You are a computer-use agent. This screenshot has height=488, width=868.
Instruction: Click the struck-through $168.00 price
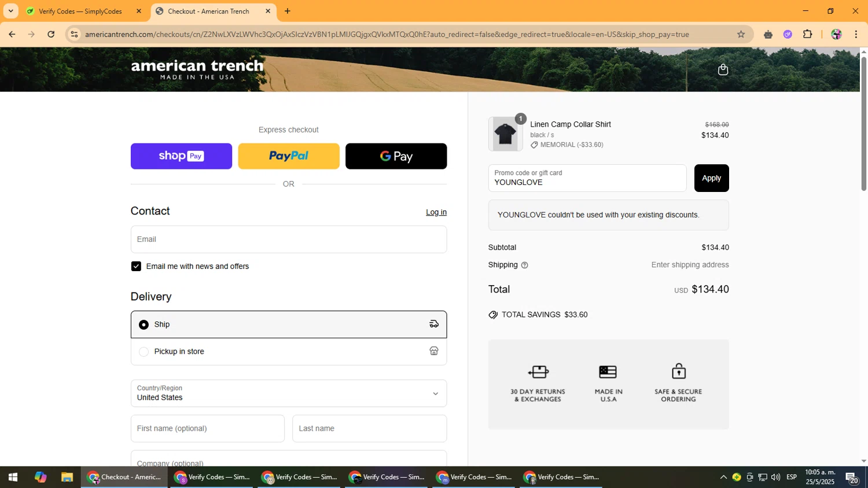[717, 125]
